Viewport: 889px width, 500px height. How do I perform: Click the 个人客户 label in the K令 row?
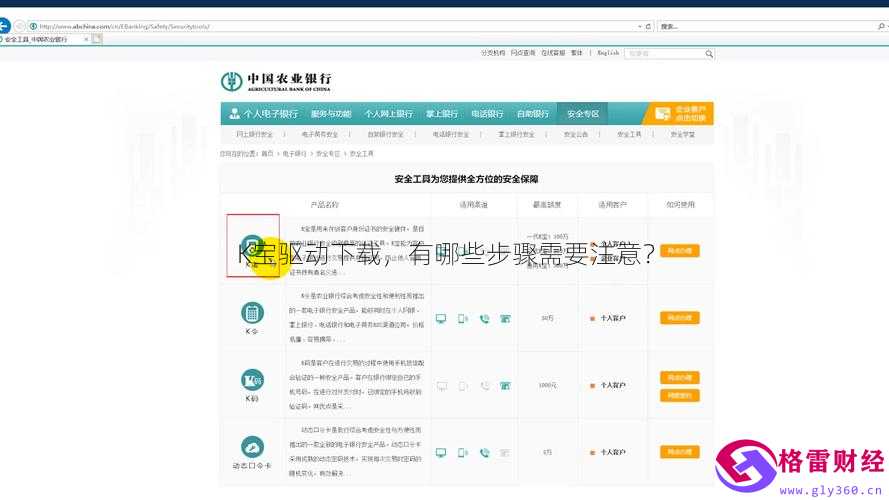[612, 319]
